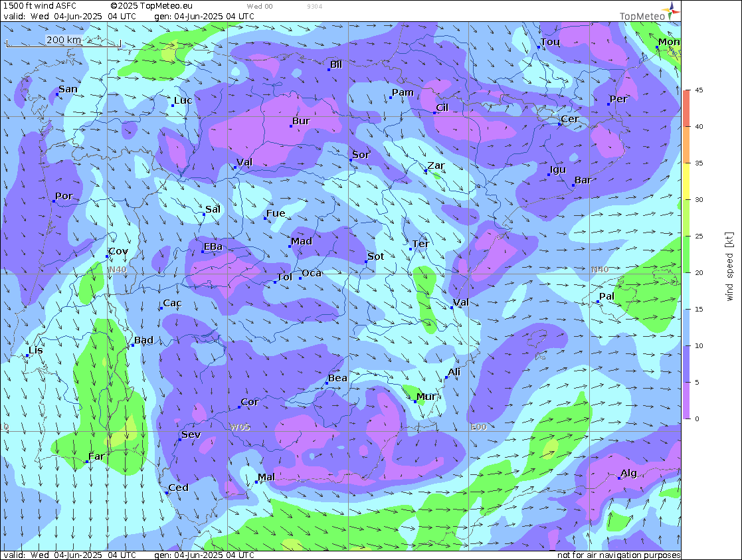Image resolution: width=742 pixels, height=560 pixels.
Task: Click the legend value 30
Action: tap(699, 199)
